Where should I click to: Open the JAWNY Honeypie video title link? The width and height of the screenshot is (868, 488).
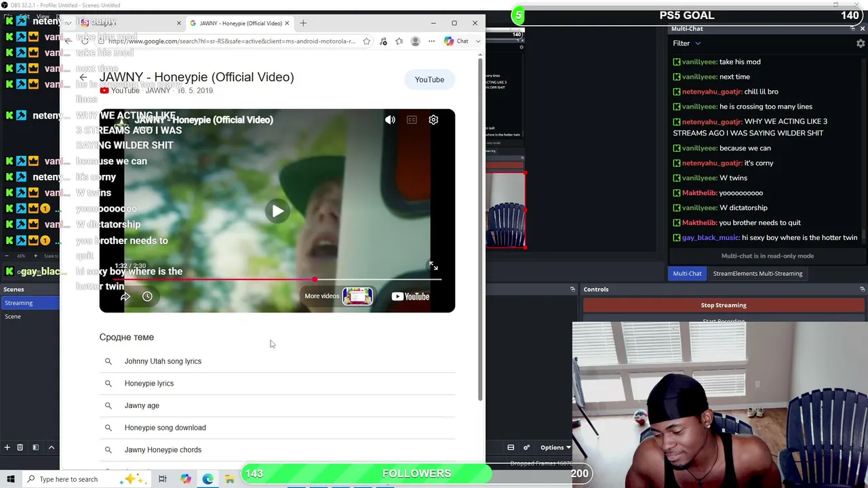197,77
